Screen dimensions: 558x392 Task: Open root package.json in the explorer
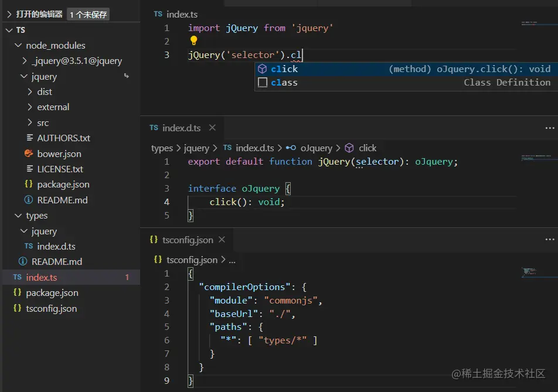52,293
